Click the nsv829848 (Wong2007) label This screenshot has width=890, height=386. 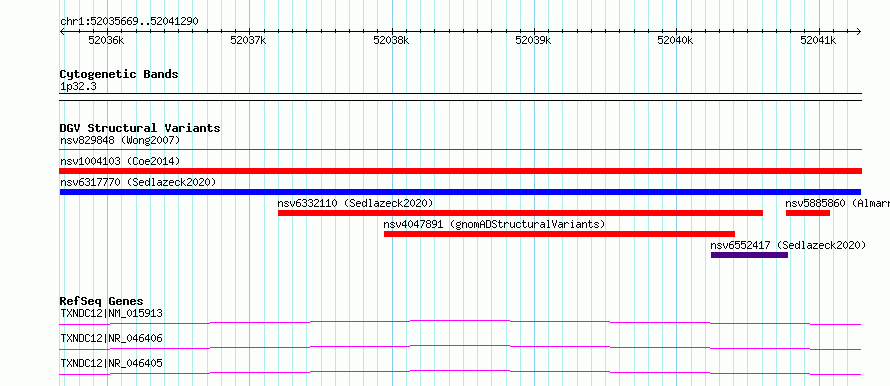[x=120, y=140]
